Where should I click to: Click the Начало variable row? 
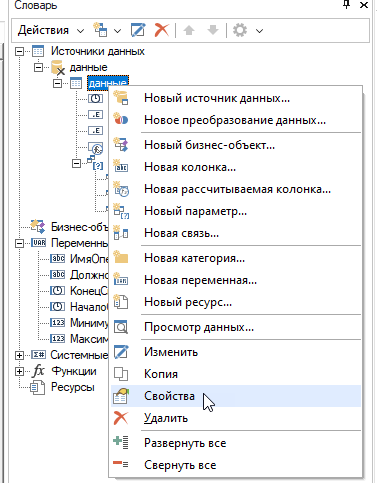point(89,307)
